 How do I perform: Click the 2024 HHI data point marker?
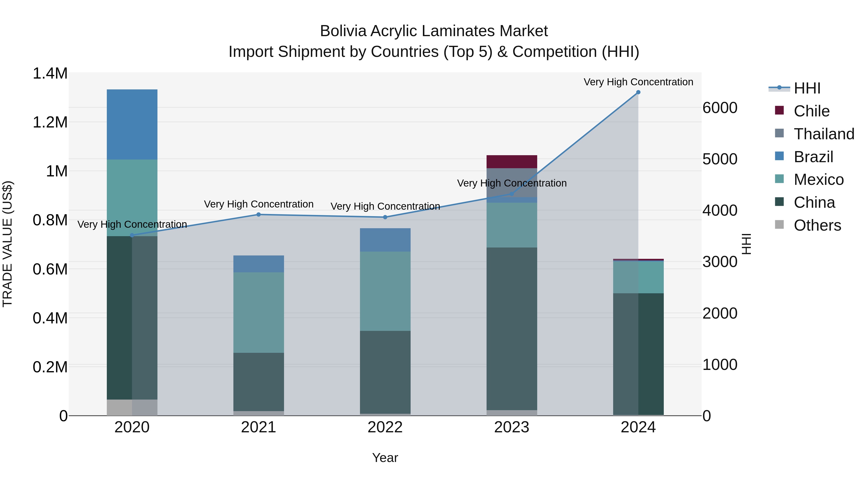[x=638, y=92]
